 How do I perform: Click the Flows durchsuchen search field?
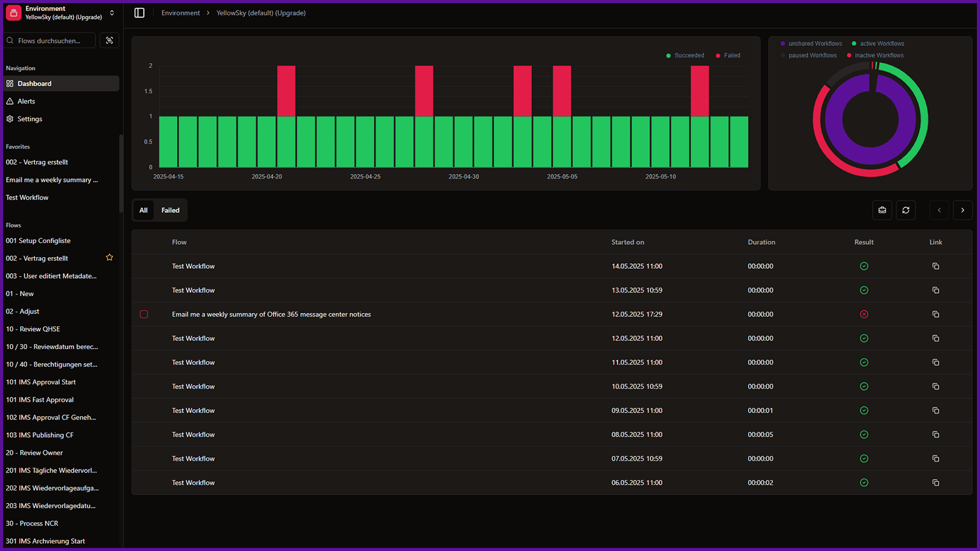[x=51, y=40]
